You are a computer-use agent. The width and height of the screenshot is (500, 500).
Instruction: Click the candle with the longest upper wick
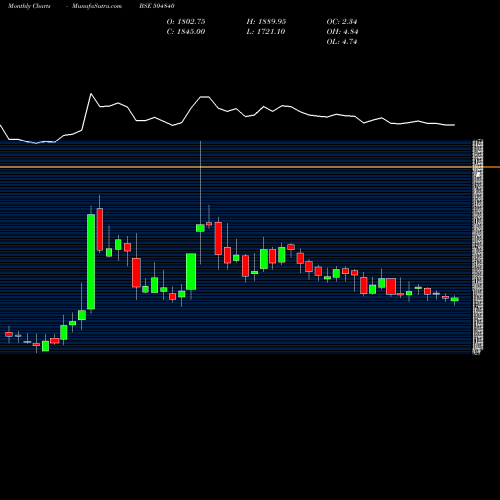click(x=200, y=228)
